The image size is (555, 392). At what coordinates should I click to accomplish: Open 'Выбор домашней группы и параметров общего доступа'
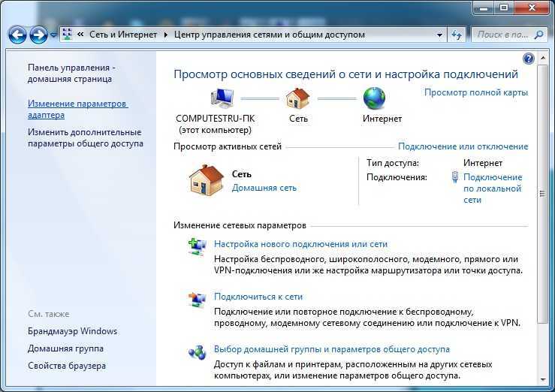click(332, 349)
